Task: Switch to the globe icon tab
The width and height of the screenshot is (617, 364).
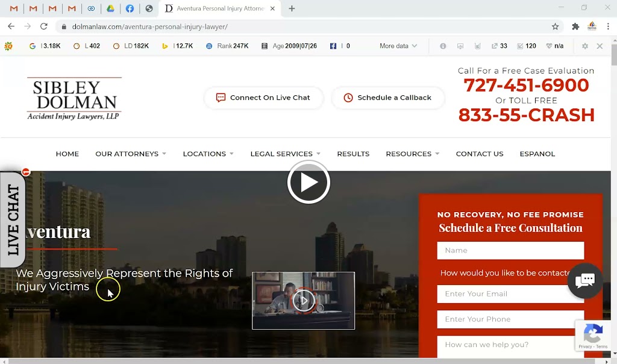Action: coord(149,8)
